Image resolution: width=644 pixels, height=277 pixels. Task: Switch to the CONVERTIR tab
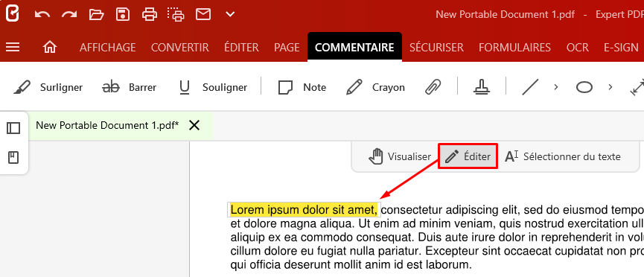(x=180, y=47)
